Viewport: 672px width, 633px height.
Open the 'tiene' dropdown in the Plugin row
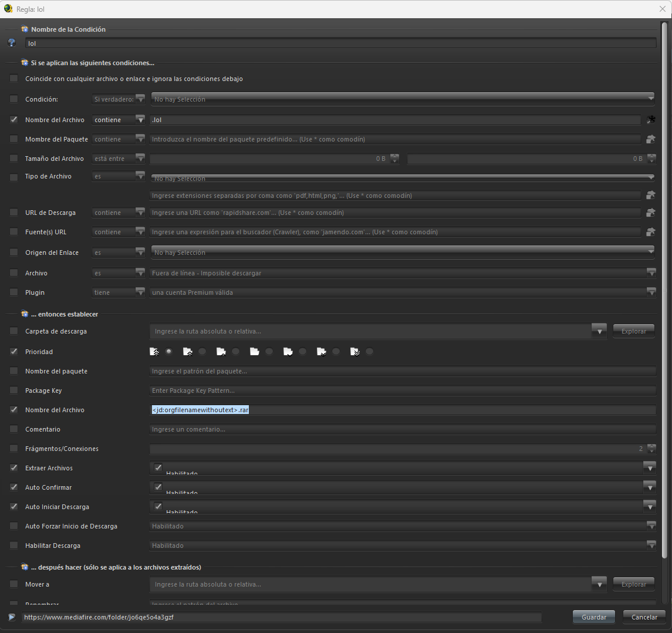point(119,292)
